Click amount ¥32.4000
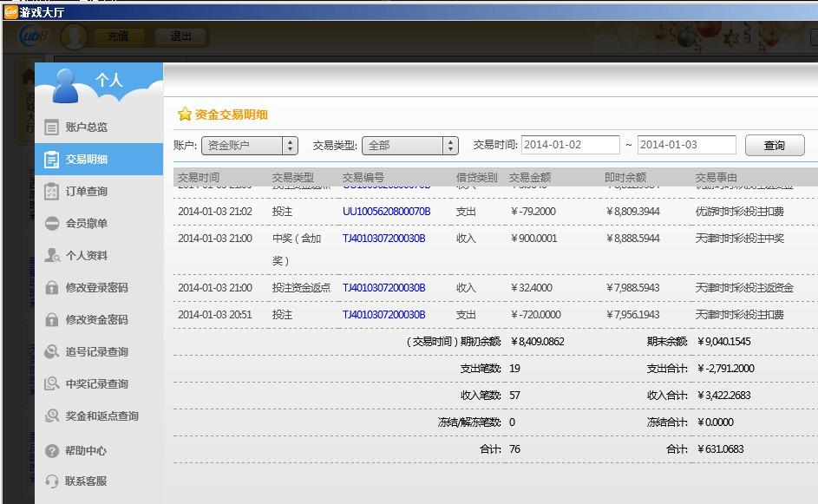The width and height of the screenshot is (818, 504). (532, 287)
